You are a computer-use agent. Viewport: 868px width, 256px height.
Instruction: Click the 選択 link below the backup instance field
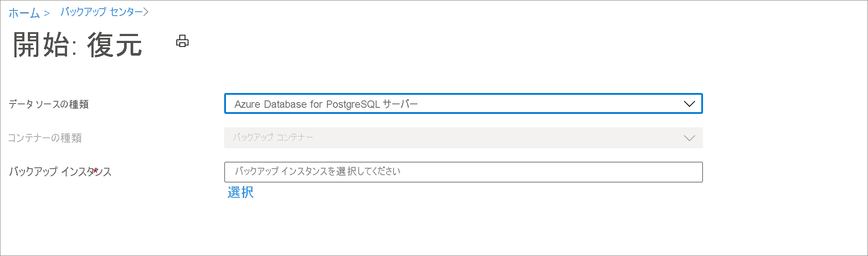[240, 193]
